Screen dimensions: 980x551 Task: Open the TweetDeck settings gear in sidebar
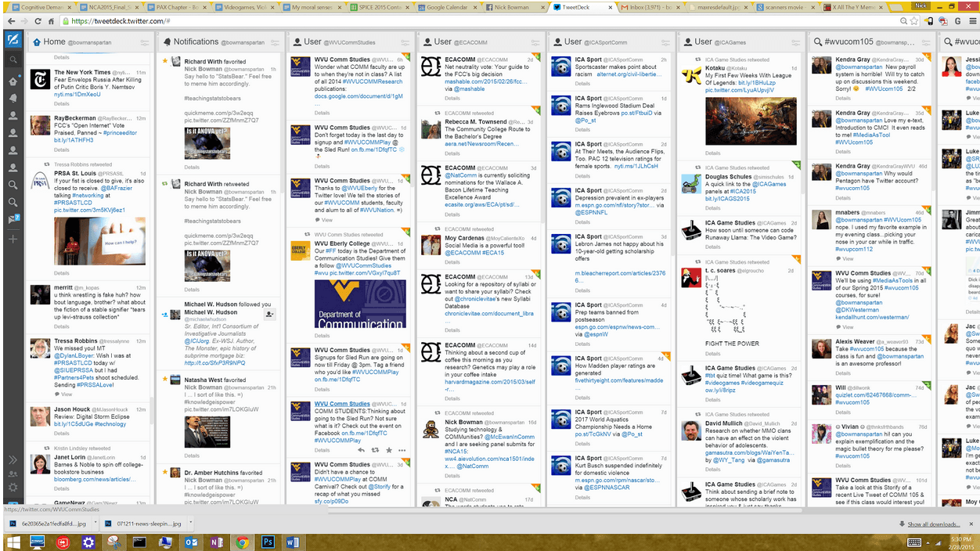click(x=13, y=488)
